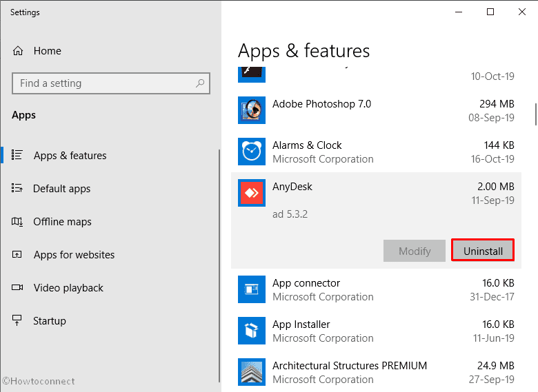Click the Alarms & Clock app icon
538x392 pixels.
pos(252,152)
